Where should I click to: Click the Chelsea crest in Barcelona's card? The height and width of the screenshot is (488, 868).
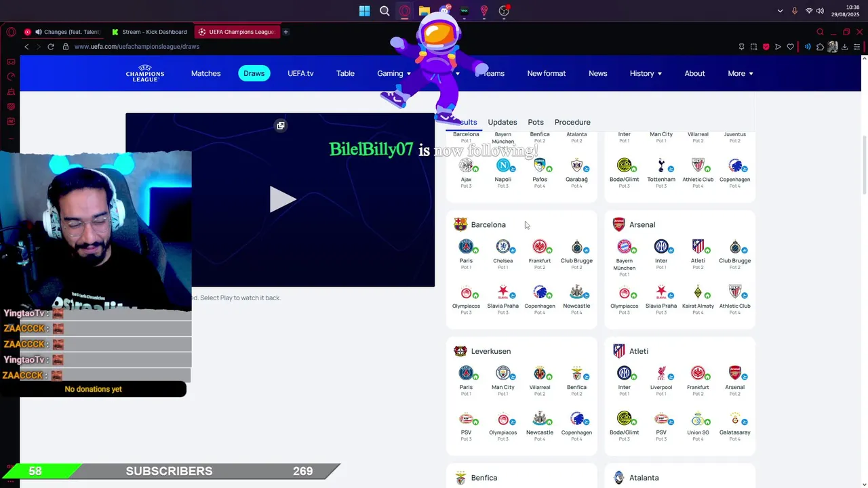tap(502, 247)
